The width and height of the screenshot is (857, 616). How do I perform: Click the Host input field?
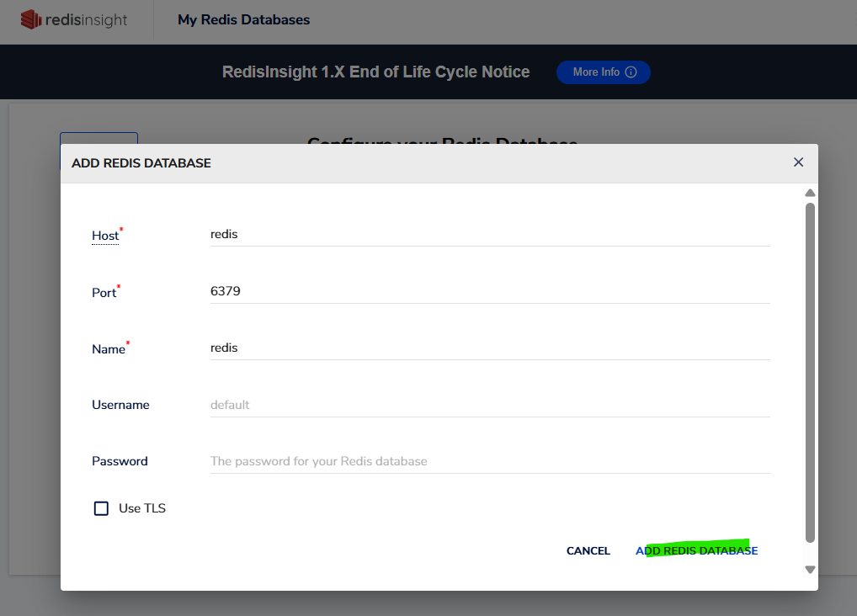[490, 235]
